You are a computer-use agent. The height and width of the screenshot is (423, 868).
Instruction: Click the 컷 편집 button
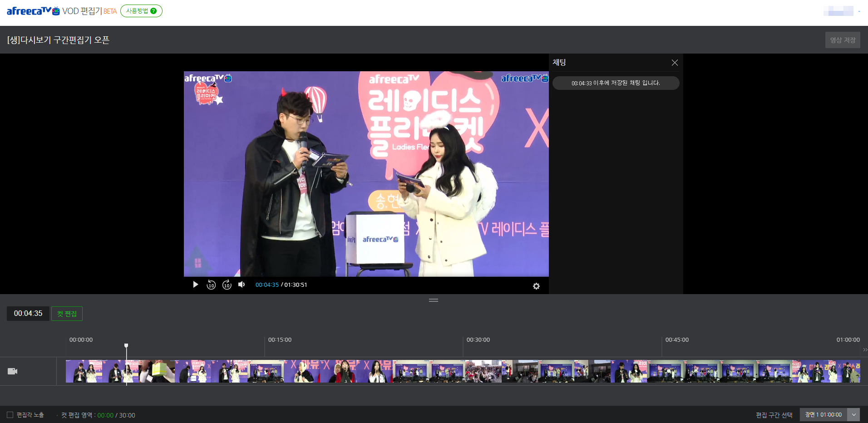(67, 314)
